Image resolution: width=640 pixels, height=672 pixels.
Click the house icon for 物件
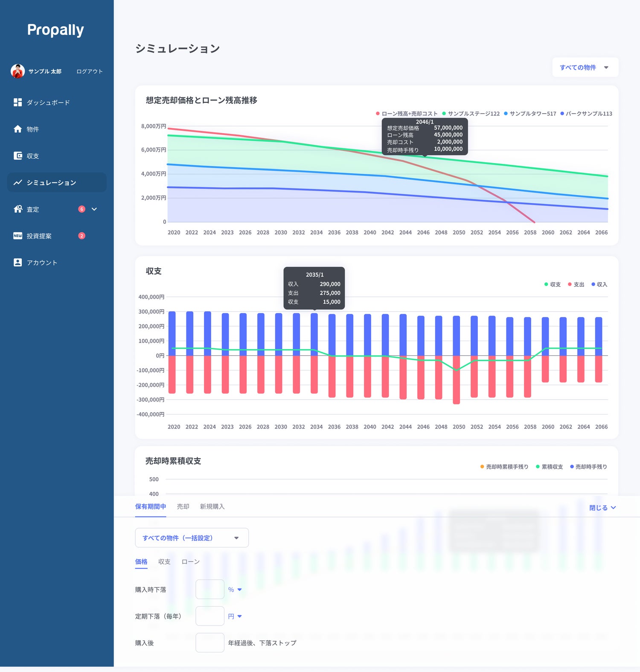point(17,129)
